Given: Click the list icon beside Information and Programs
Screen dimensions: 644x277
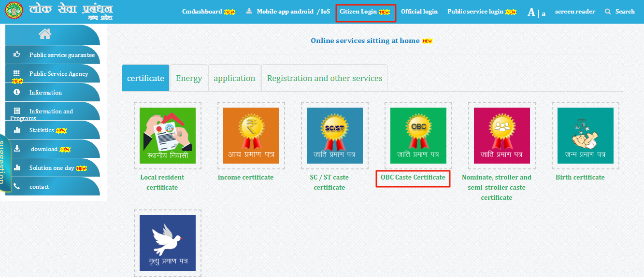Looking at the screenshot, I should (17, 111).
